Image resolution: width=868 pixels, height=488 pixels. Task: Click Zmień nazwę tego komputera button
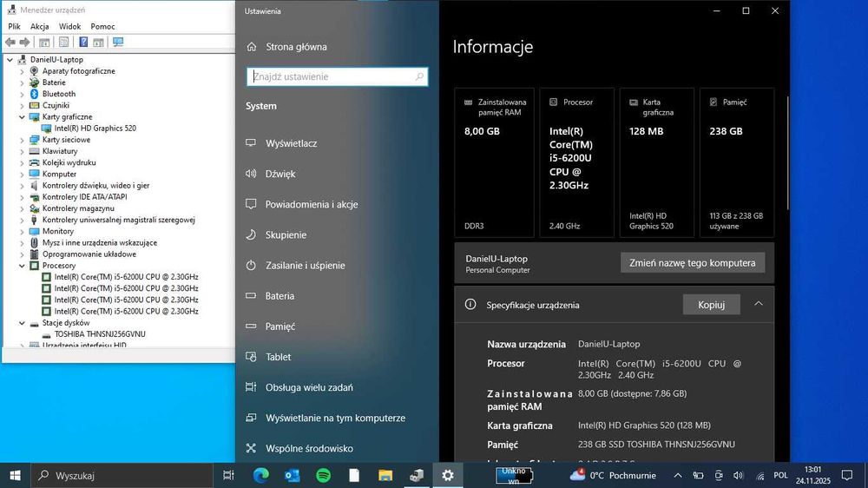coord(692,262)
